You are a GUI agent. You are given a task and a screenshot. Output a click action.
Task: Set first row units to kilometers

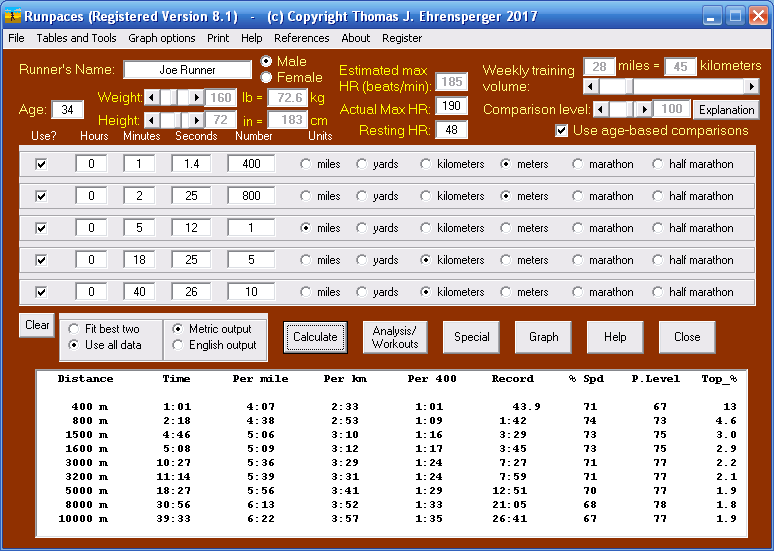pos(426,164)
